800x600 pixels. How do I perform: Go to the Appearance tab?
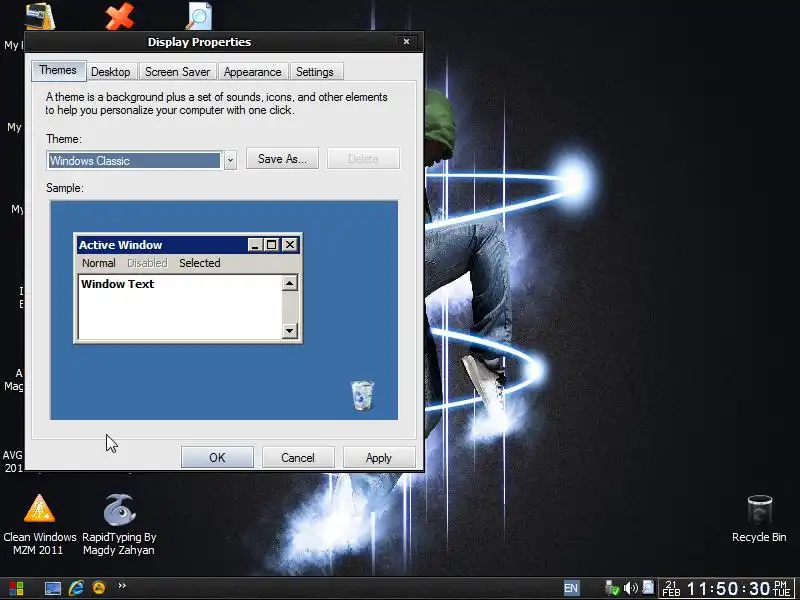coord(253,72)
